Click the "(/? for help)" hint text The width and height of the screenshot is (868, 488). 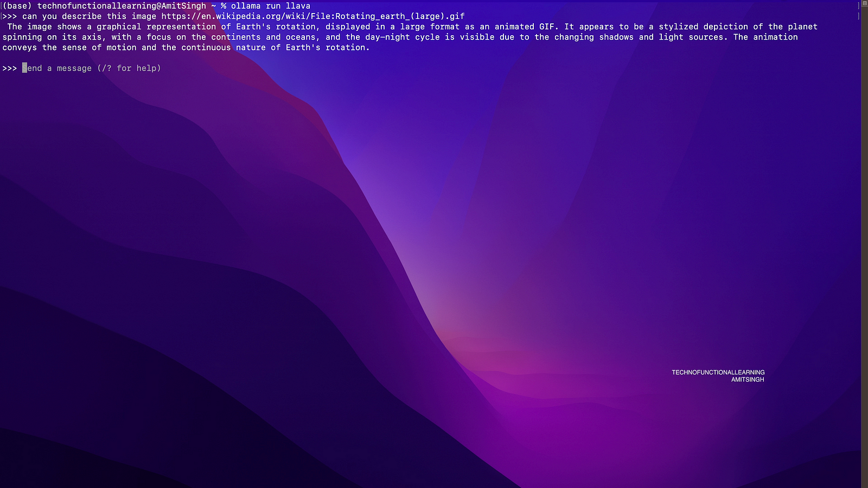coord(129,68)
